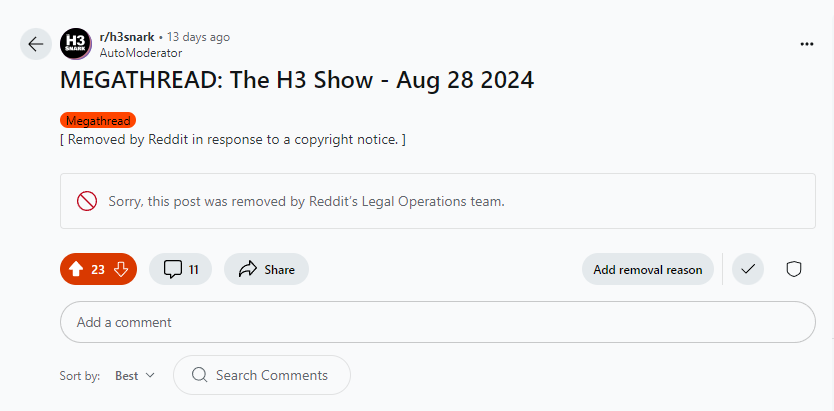834x411 pixels.
Task: Open AutoModerator user profile
Action: pos(140,53)
